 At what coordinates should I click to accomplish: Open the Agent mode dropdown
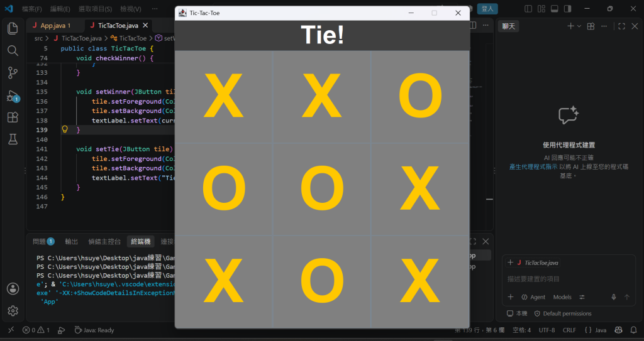click(533, 297)
